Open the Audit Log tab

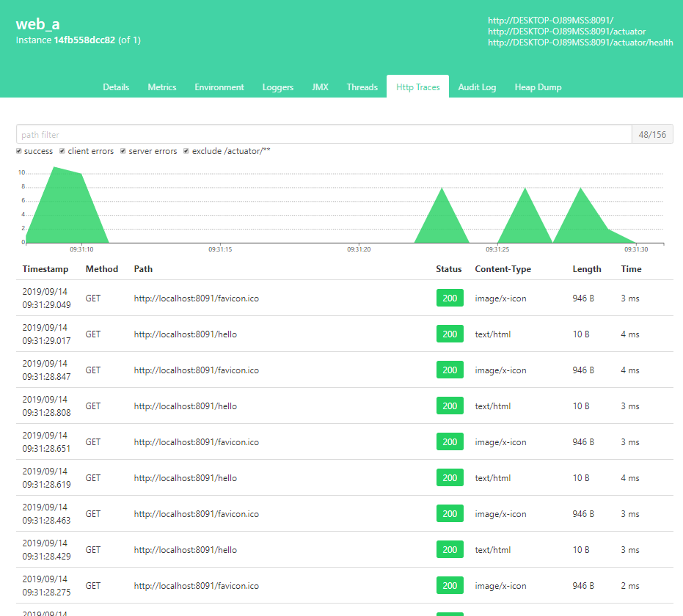point(477,87)
